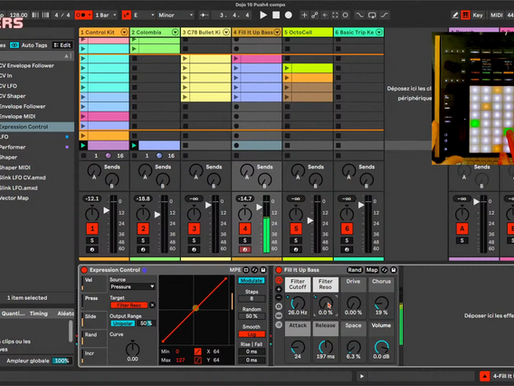Screen dimensions: 514x386
Task: Toggle the Follow playback icon
Action: click(204, 15)
